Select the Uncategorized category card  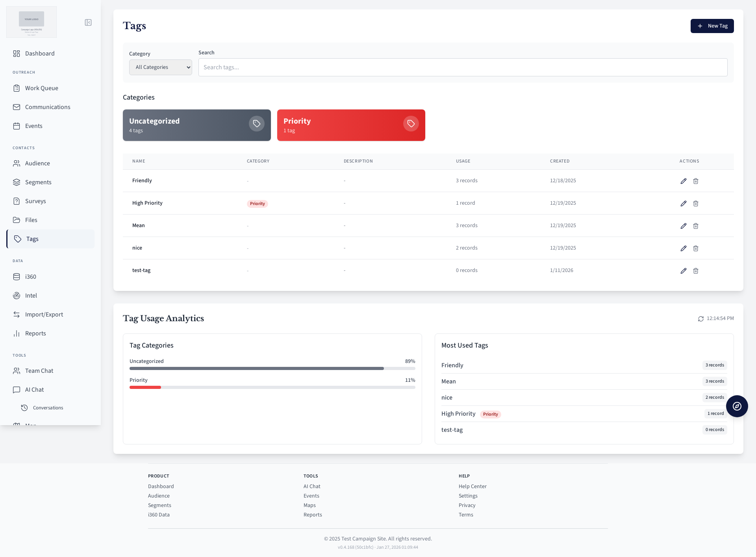click(x=197, y=125)
